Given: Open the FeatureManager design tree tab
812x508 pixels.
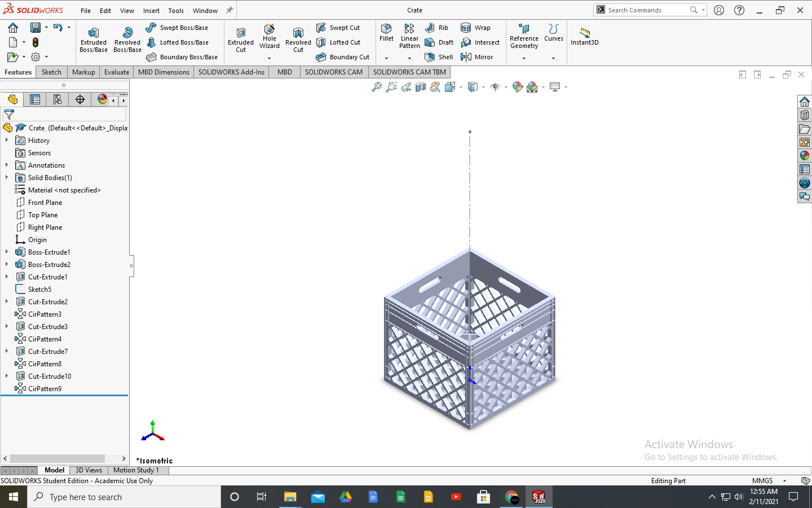Looking at the screenshot, I should point(12,99).
